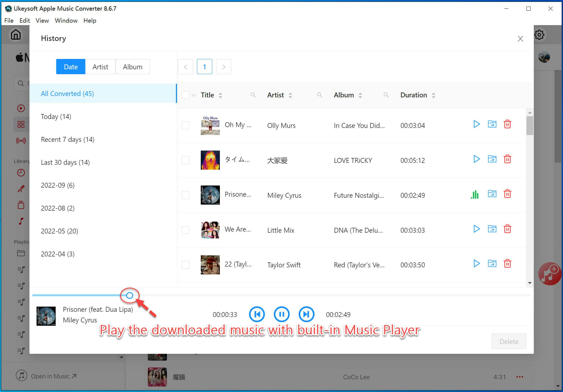Pause the currently playing Prisoner track

[281, 314]
